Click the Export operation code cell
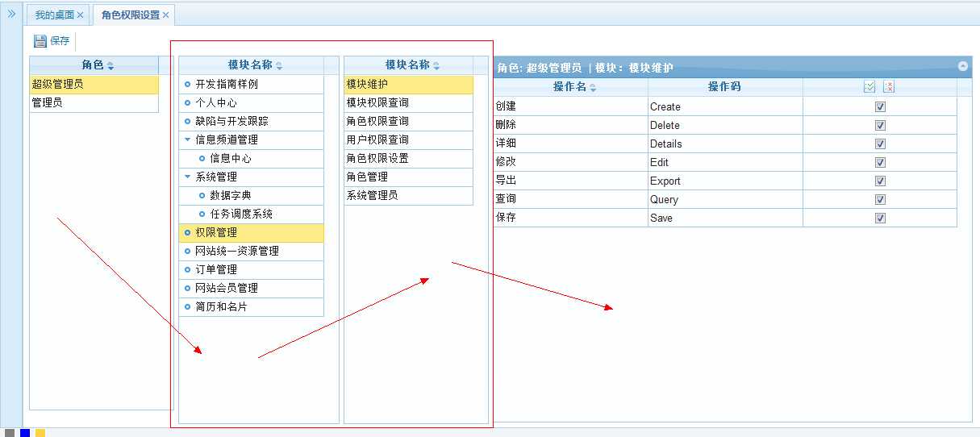 [x=725, y=181]
